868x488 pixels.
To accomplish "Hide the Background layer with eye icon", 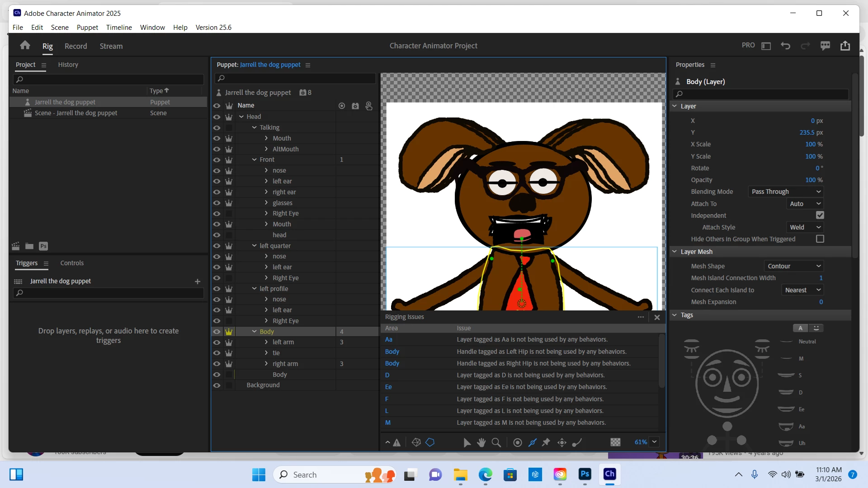I will (217, 385).
